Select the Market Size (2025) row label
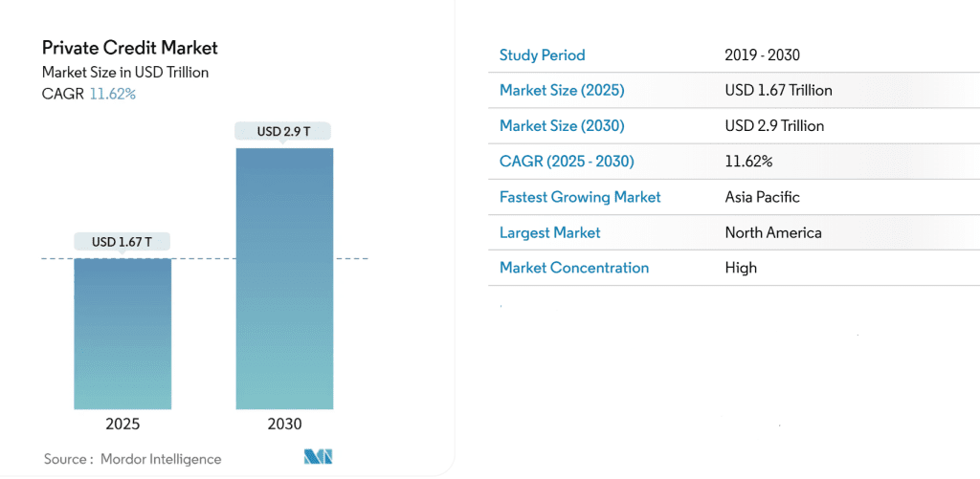980x479 pixels. 562,90
